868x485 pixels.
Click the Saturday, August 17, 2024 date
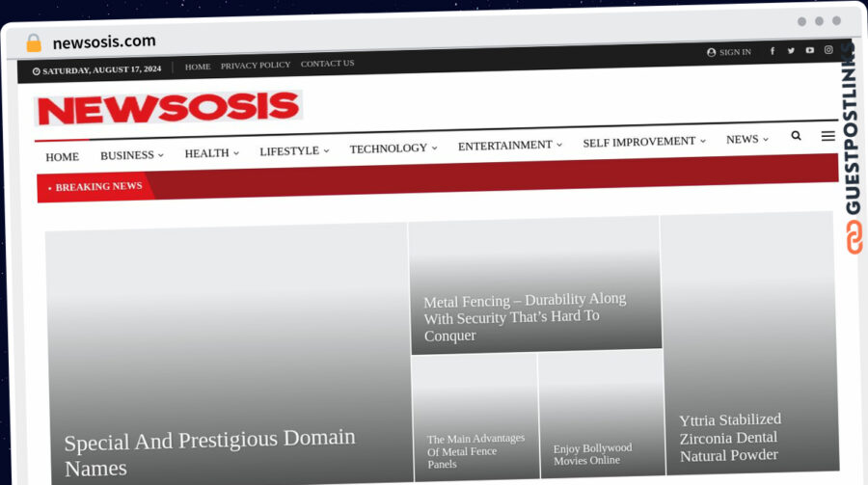click(96, 70)
